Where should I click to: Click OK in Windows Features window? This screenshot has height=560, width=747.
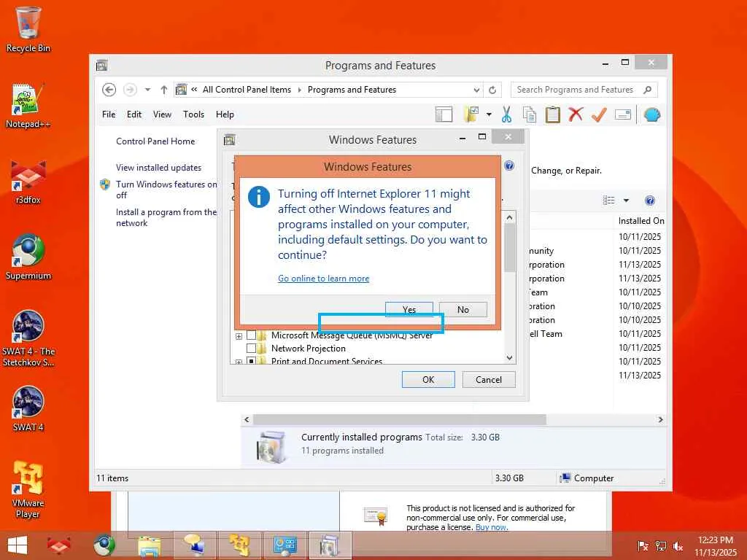pyautogui.click(x=427, y=379)
